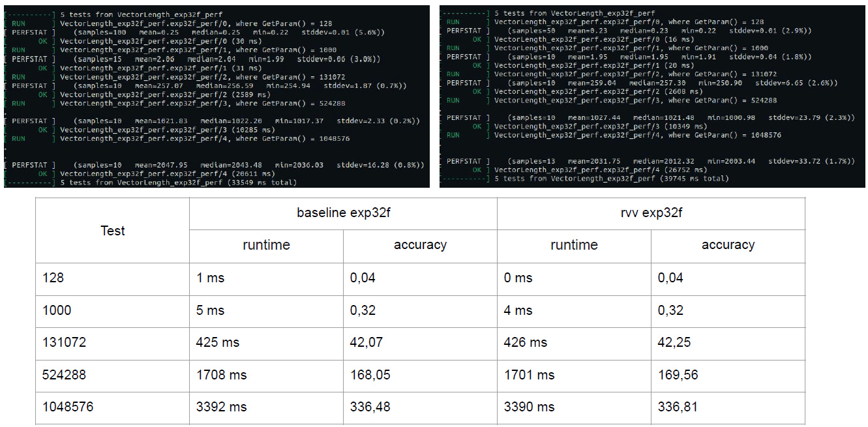Screen dimensions: 868x427
Task: Select the "rvv exp32f" header cell
Action: click(x=651, y=213)
